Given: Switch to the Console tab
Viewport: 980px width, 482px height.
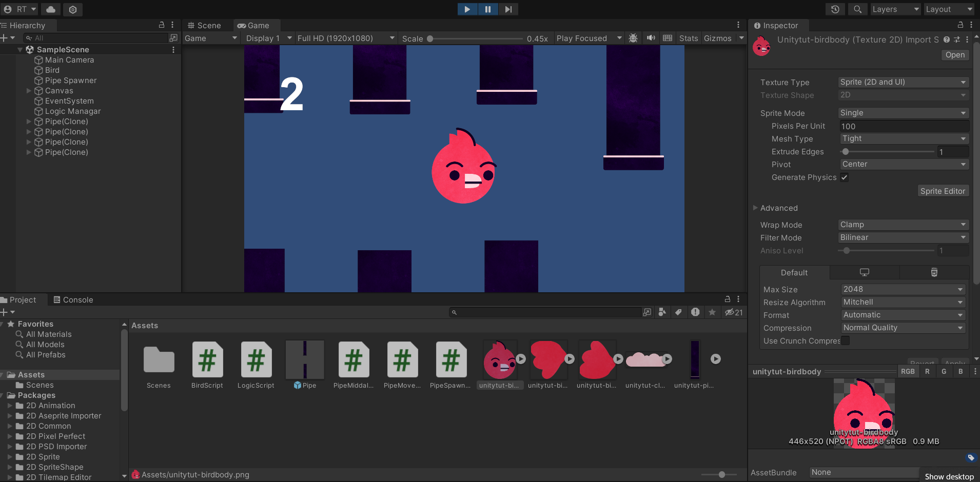Looking at the screenshot, I should click(73, 300).
